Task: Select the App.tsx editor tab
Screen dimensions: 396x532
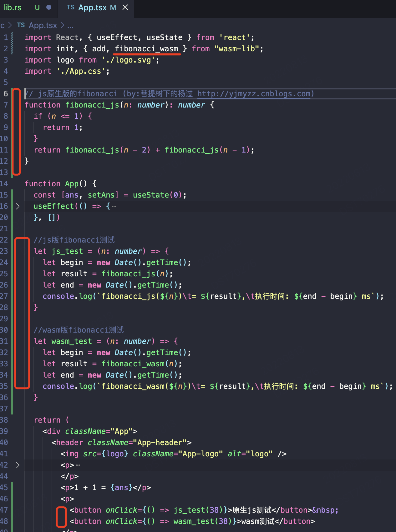Action: [92, 8]
